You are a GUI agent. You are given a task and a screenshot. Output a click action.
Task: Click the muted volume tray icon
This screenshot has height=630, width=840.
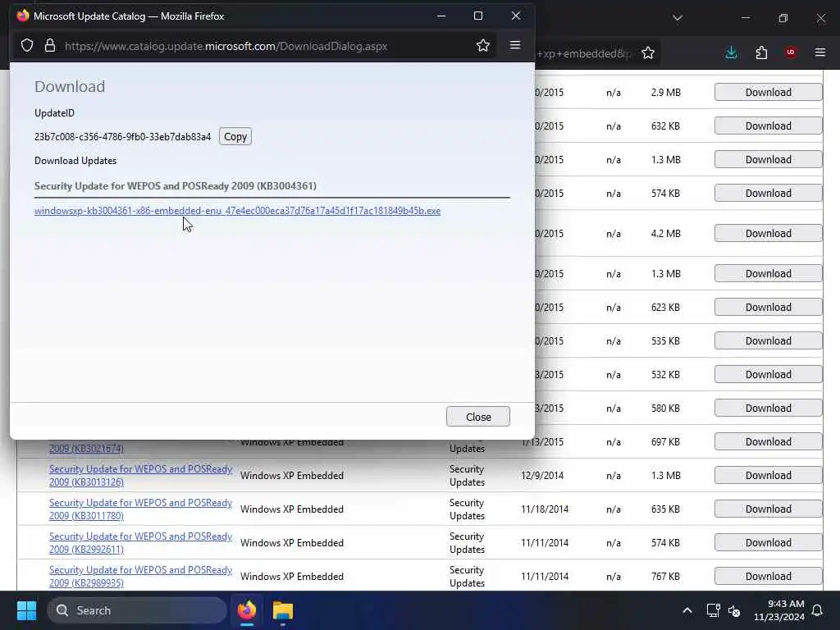(x=734, y=610)
